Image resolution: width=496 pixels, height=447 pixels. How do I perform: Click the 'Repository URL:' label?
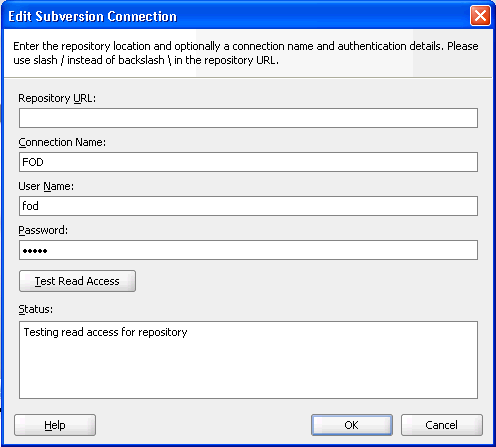coord(57,98)
